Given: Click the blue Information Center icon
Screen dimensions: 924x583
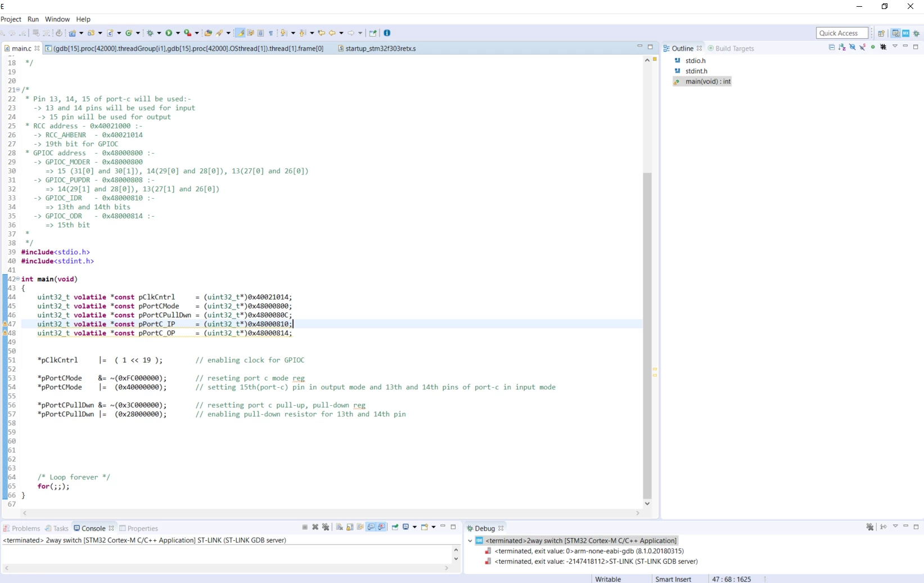Looking at the screenshot, I should point(387,33).
